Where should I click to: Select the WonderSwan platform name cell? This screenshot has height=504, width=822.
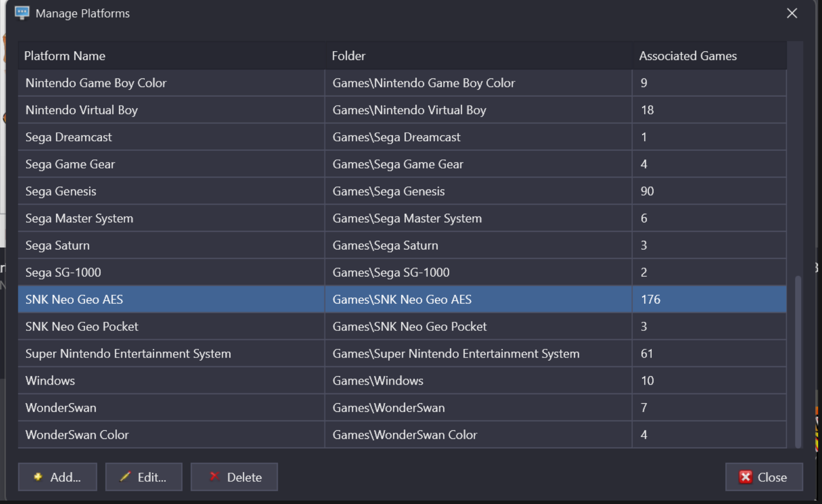(x=172, y=407)
